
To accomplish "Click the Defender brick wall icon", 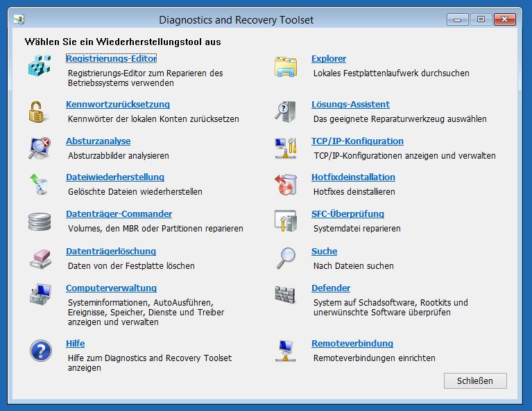I will [284, 295].
